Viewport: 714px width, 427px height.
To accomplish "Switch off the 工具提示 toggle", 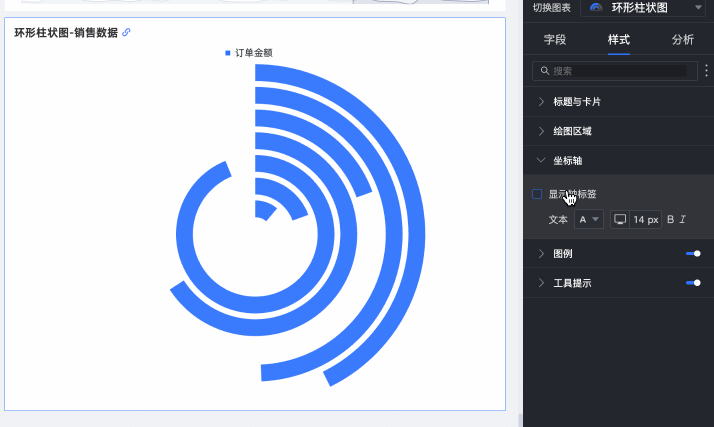I will coord(693,283).
